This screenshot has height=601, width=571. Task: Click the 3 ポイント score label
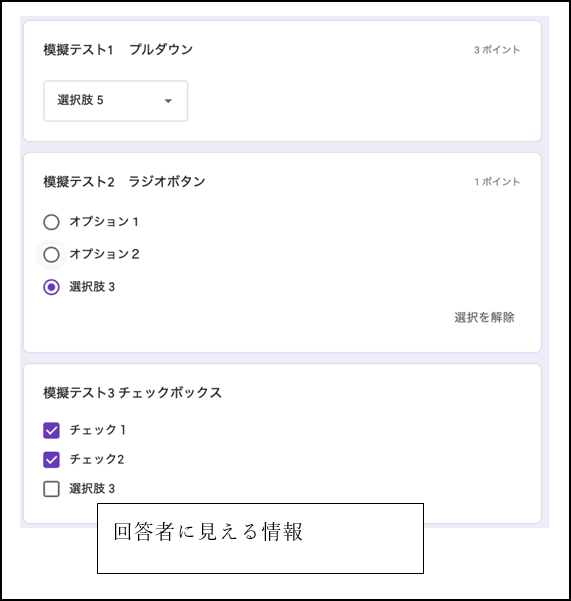click(x=497, y=50)
